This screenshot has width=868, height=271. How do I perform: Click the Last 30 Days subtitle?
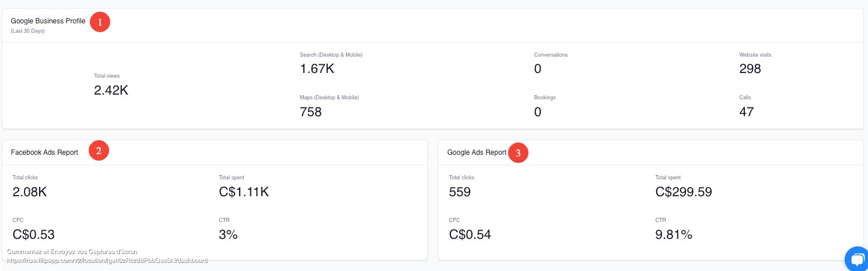click(28, 31)
